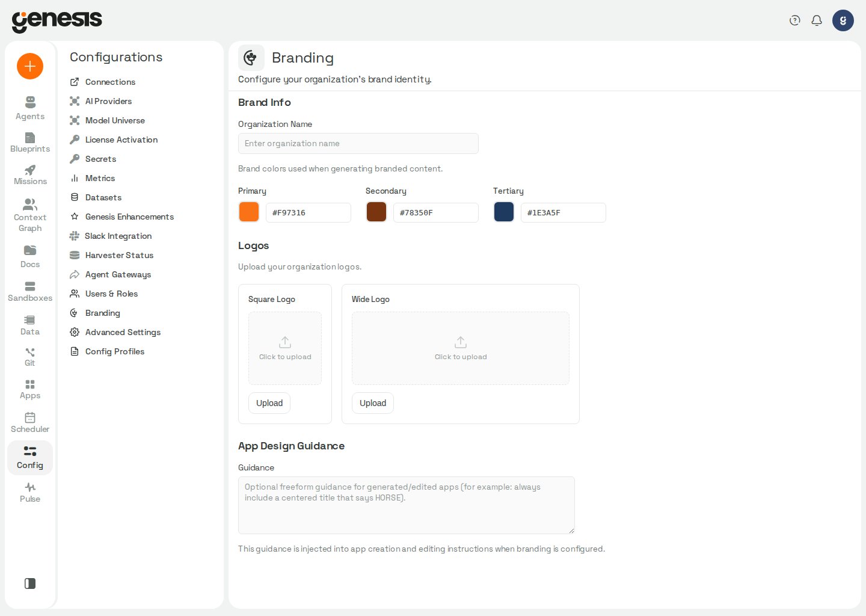Click the Square Logo upload dropzone
This screenshot has height=616, width=866.
[x=285, y=348]
